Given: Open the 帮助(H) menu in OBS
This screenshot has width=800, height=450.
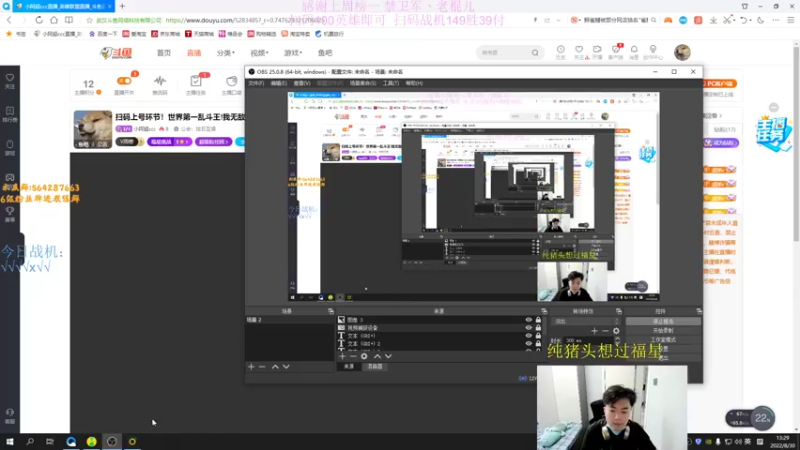Looking at the screenshot, I should point(414,83).
